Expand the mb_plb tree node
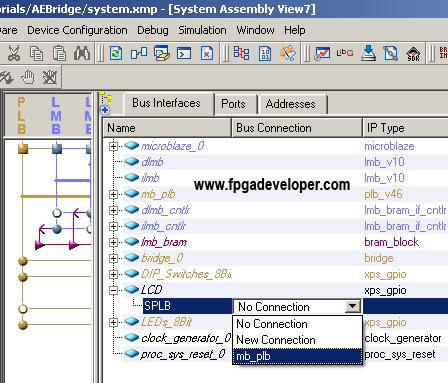This screenshot has width=448, height=383. tap(113, 194)
